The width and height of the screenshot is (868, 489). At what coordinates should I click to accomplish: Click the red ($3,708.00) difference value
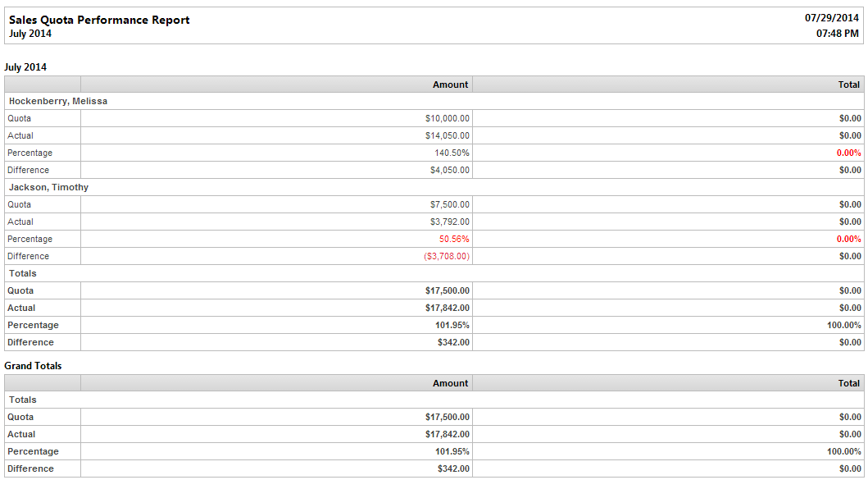click(447, 256)
